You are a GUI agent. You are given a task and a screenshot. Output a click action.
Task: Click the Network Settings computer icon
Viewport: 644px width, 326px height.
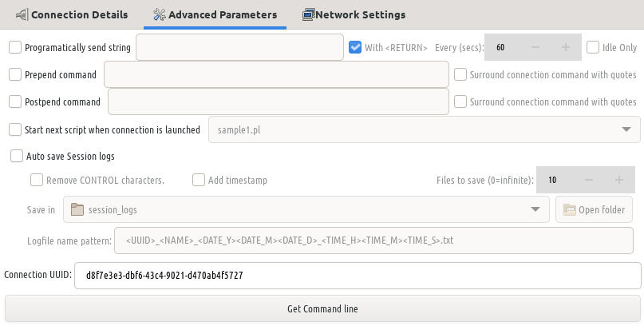(309, 15)
